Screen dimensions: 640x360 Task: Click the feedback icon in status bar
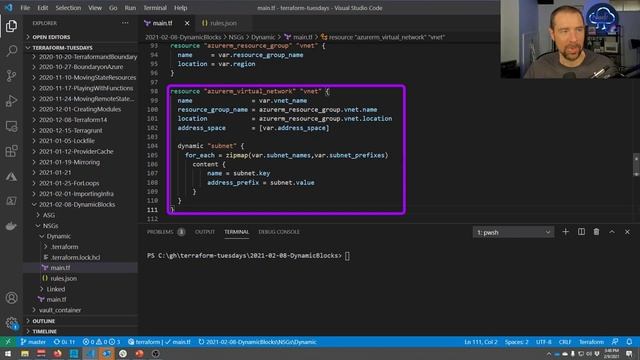615,342
